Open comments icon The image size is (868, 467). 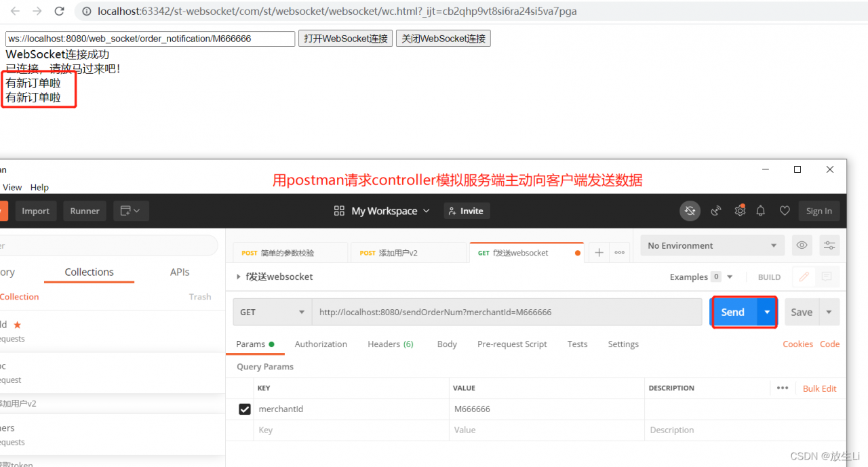[826, 277]
